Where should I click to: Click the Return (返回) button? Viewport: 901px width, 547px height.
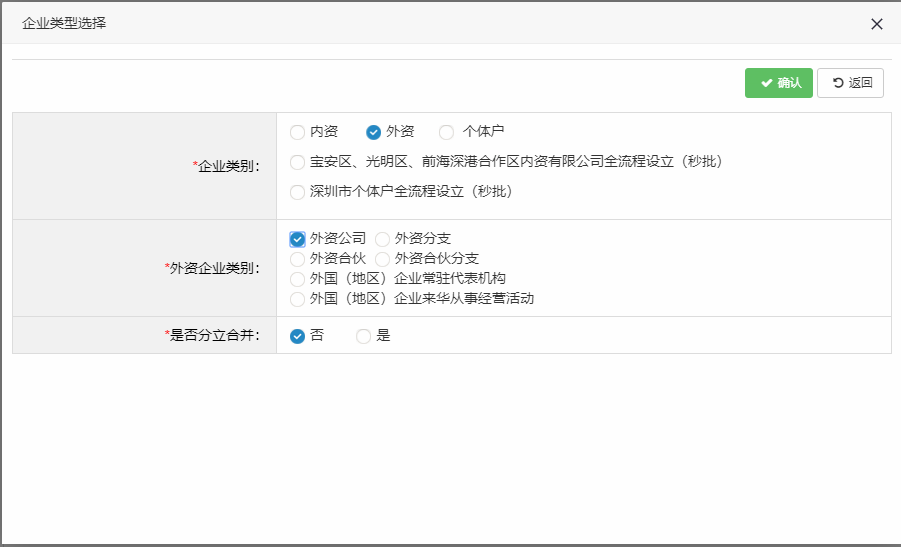click(850, 83)
